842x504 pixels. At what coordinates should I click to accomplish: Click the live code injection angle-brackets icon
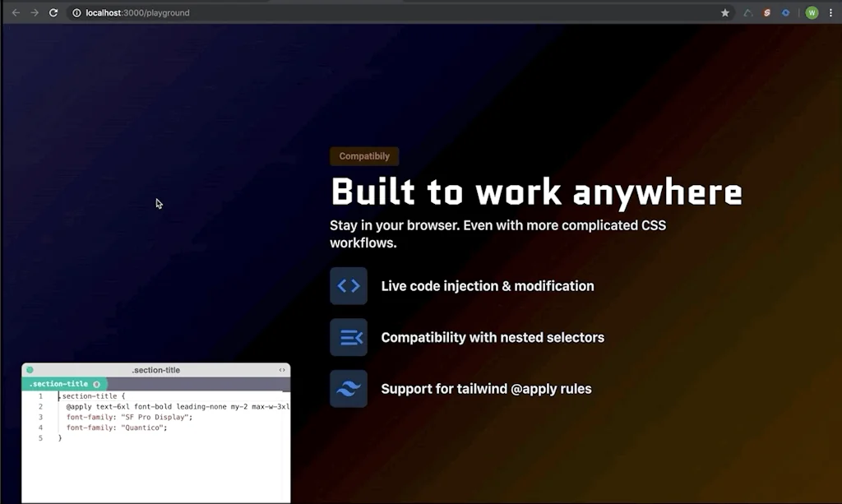pos(349,285)
